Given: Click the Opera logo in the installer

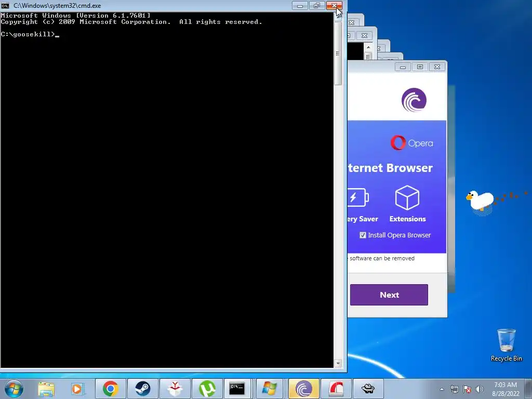Looking at the screenshot, I should [411, 143].
